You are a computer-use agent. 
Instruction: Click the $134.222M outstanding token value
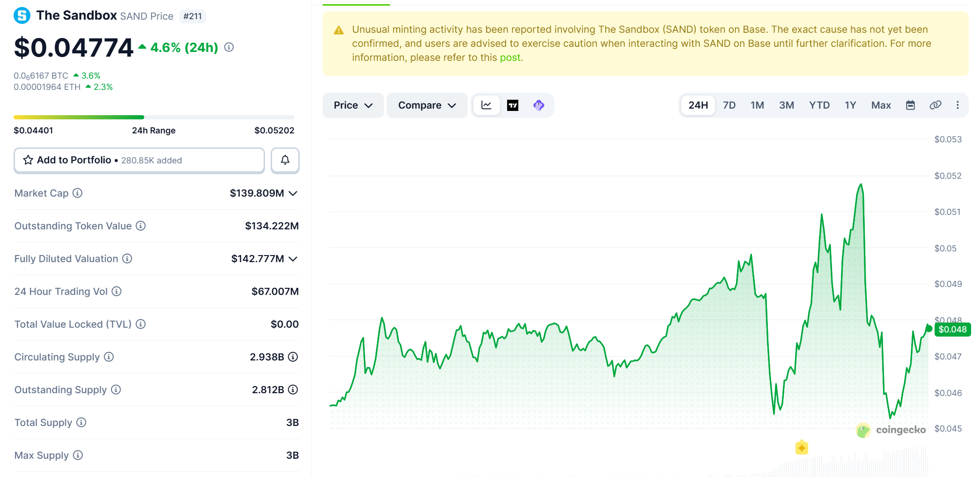pyautogui.click(x=272, y=226)
